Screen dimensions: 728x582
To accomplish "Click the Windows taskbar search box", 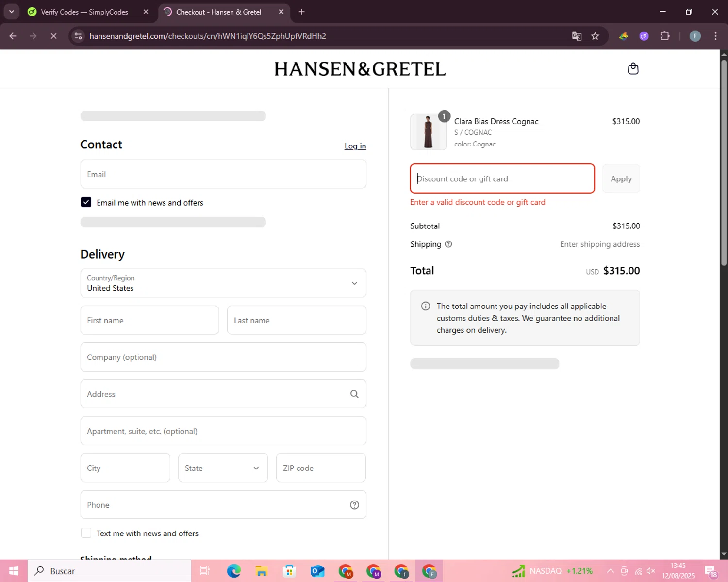I will 110,571.
